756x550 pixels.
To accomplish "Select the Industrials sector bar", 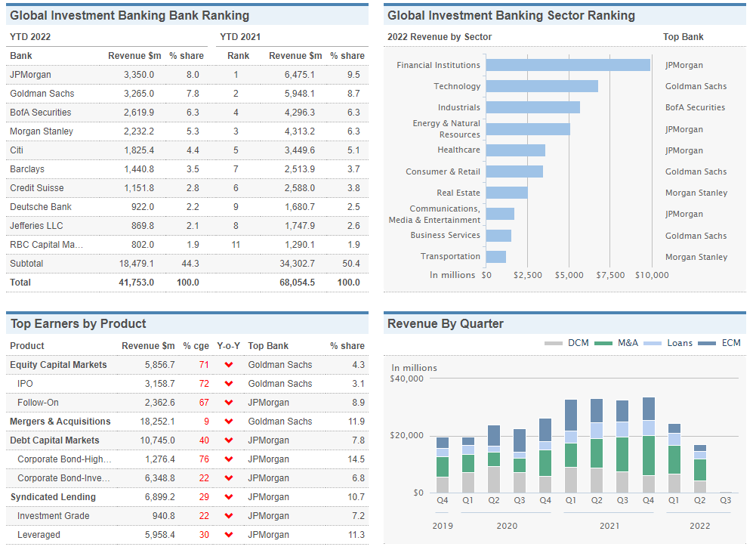I will point(532,107).
